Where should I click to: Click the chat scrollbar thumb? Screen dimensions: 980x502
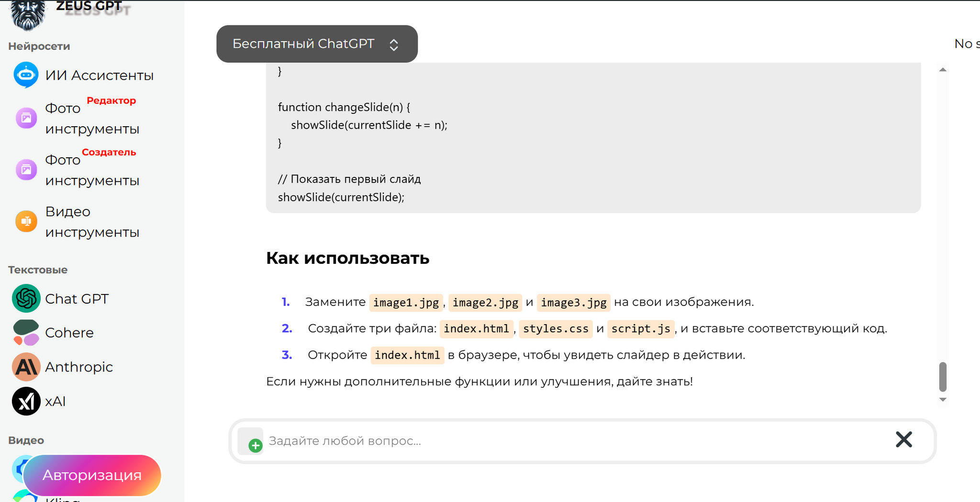[x=943, y=377]
